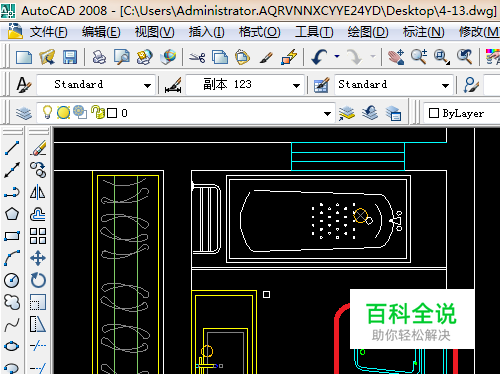This screenshot has width=500, height=374.
Task: Expand the layer 0 list dropdown
Action: (x=327, y=114)
